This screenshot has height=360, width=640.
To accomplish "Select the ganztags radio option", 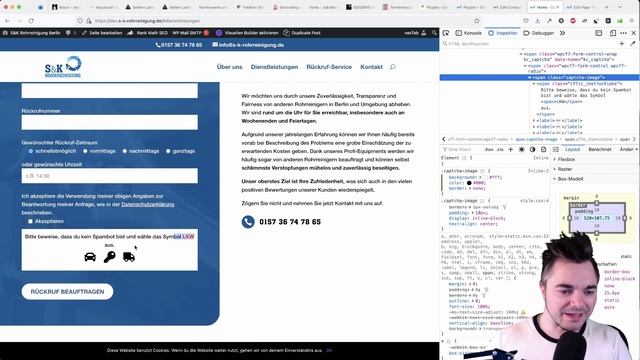I will tap(168, 151).
